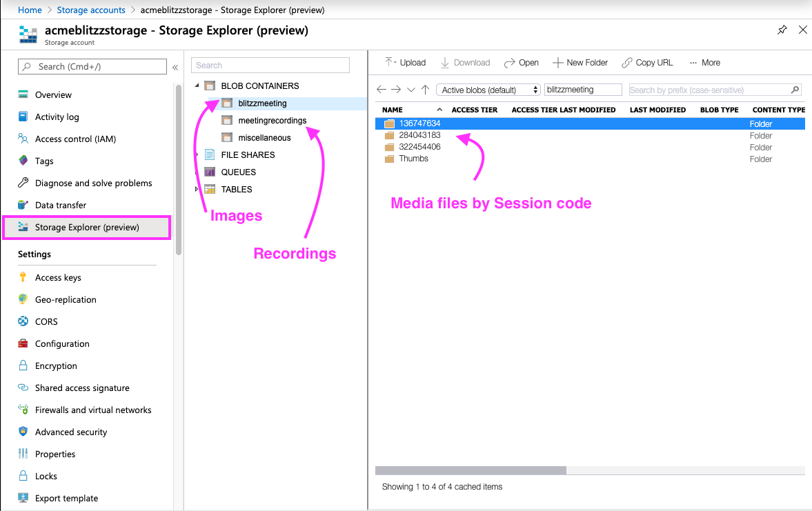Click the sidebar vertical scrollbar

click(179, 170)
